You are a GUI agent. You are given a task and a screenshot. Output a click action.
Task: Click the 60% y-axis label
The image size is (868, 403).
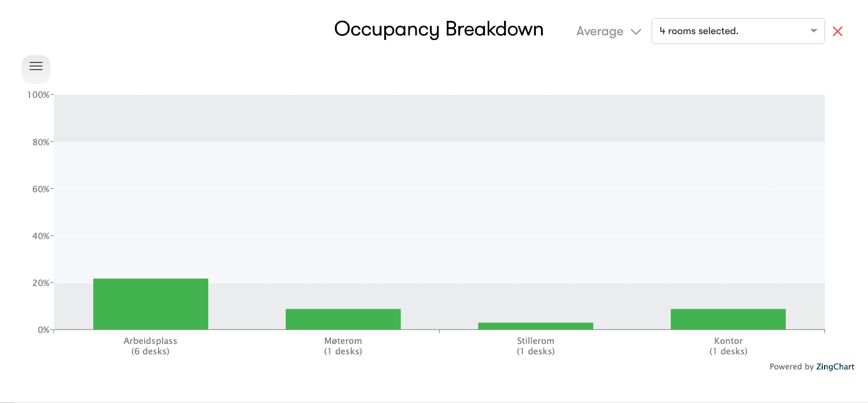pyautogui.click(x=41, y=189)
